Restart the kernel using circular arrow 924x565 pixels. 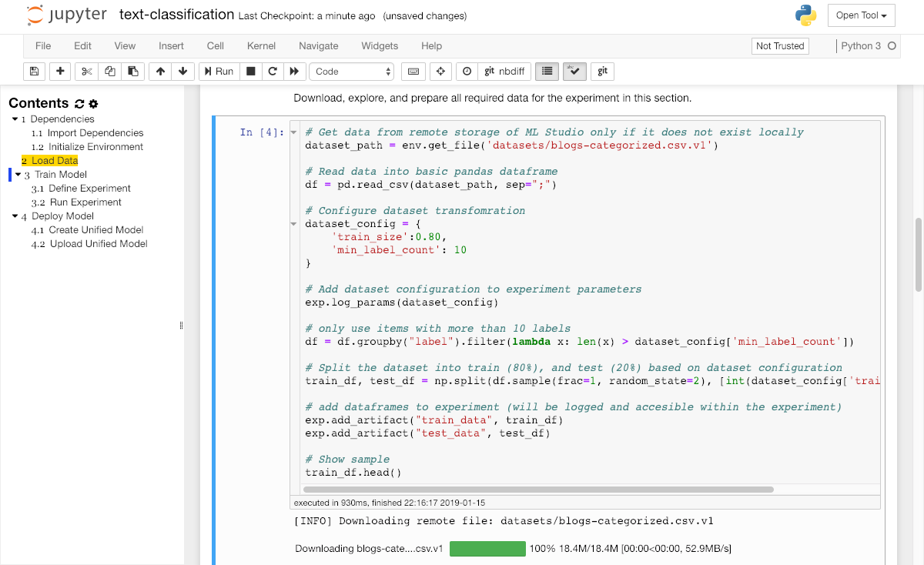click(x=272, y=72)
